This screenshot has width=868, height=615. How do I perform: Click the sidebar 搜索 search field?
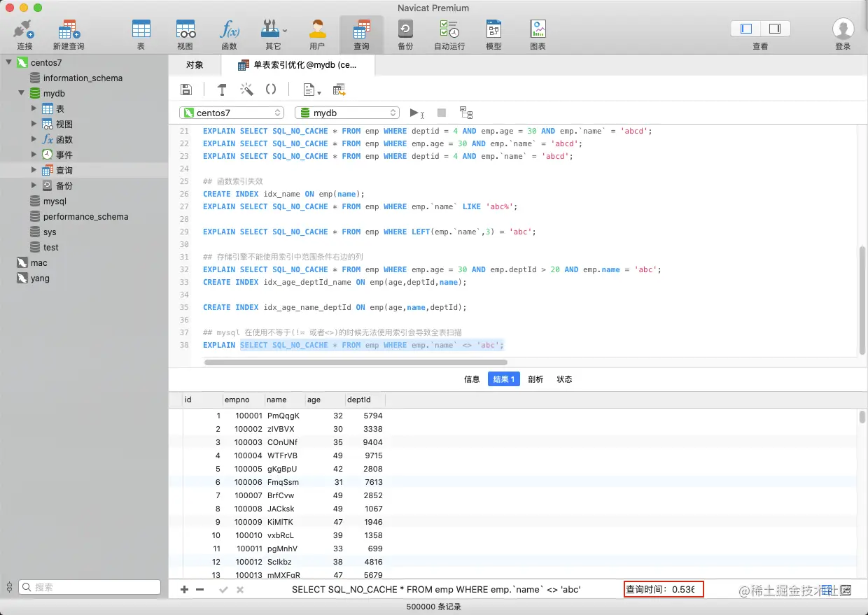click(x=91, y=588)
